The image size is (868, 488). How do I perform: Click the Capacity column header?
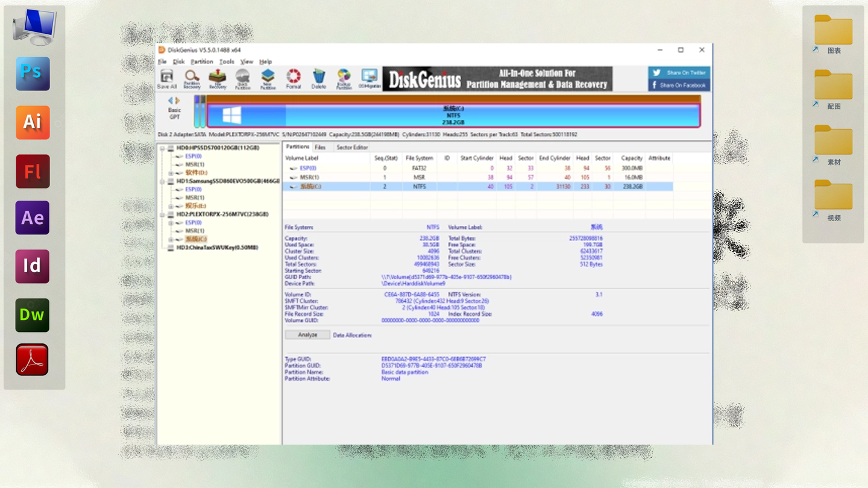pyautogui.click(x=632, y=158)
